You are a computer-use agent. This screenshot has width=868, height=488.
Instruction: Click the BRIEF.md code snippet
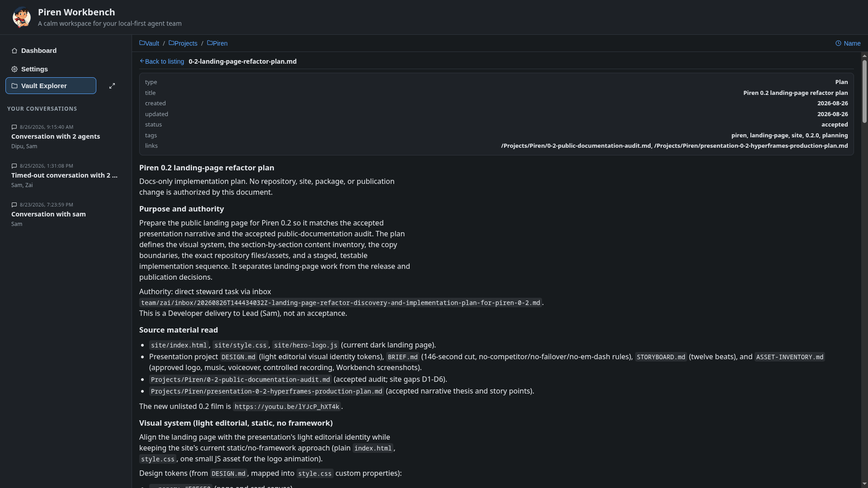[x=403, y=357]
